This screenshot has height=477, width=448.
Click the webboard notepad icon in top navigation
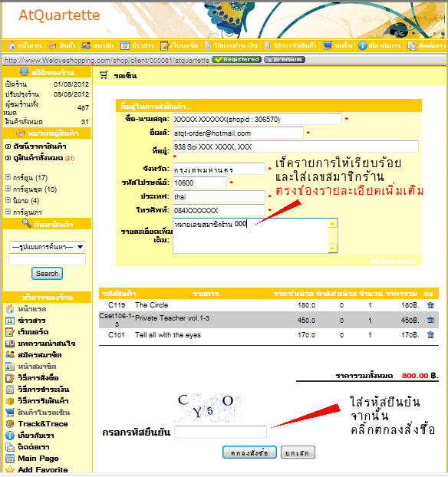164,46
